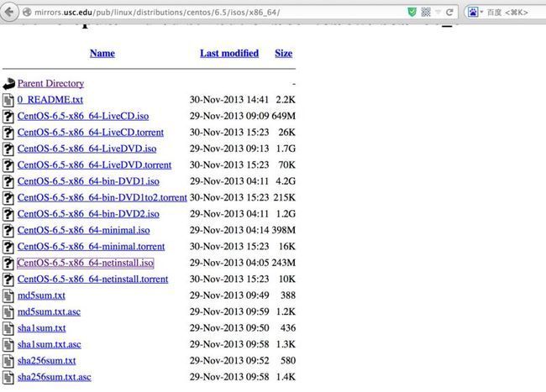
Task: Click the sha1sum.txt.asc document icon
Action: (8, 345)
